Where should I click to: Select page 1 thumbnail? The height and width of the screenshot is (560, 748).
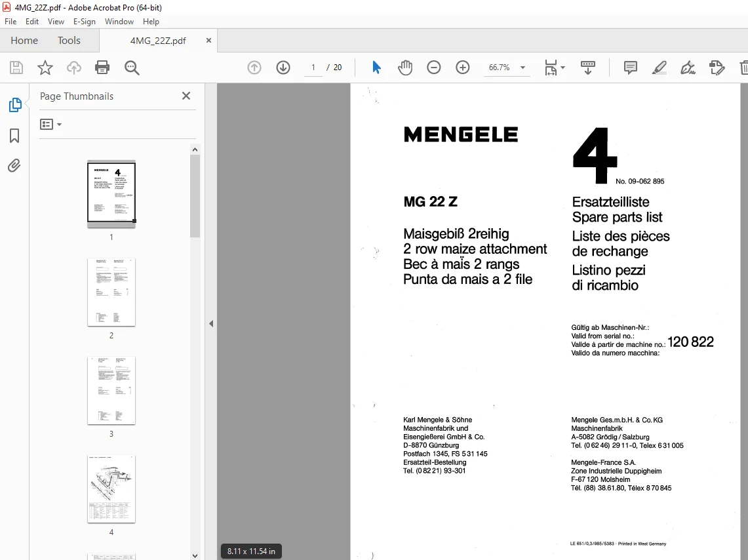(x=111, y=193)
